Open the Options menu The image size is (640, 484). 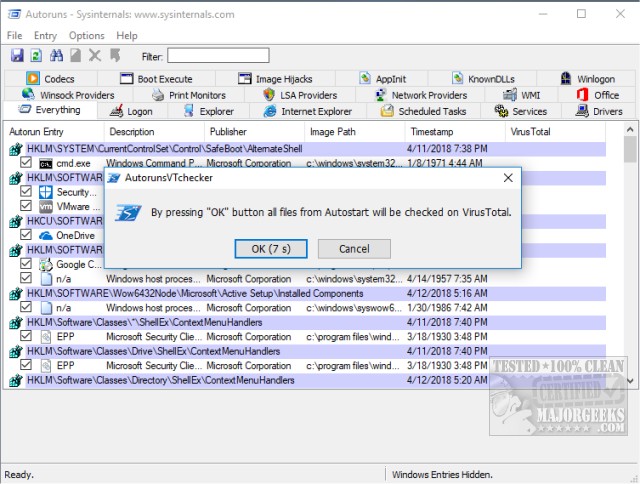point(87,36)
